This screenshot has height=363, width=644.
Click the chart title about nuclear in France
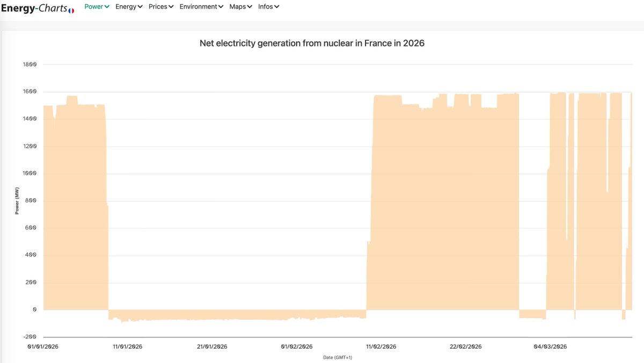point(312,43)
